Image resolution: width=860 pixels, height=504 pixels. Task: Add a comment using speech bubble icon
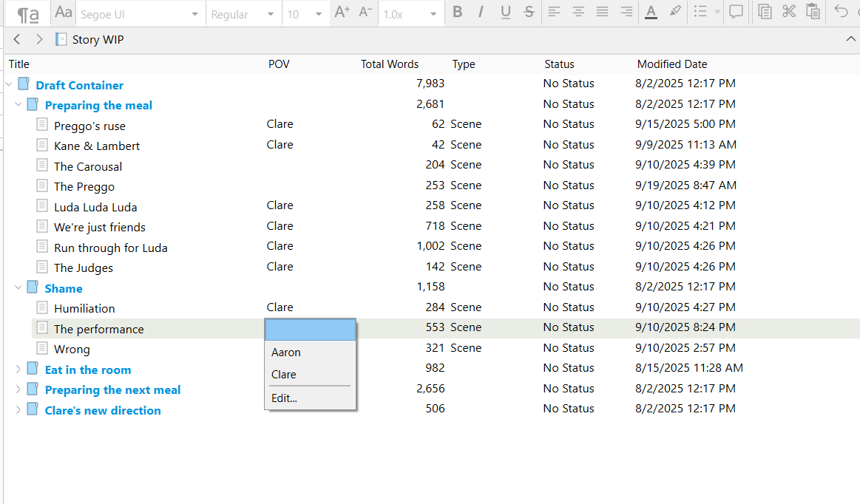click(736, 12)
